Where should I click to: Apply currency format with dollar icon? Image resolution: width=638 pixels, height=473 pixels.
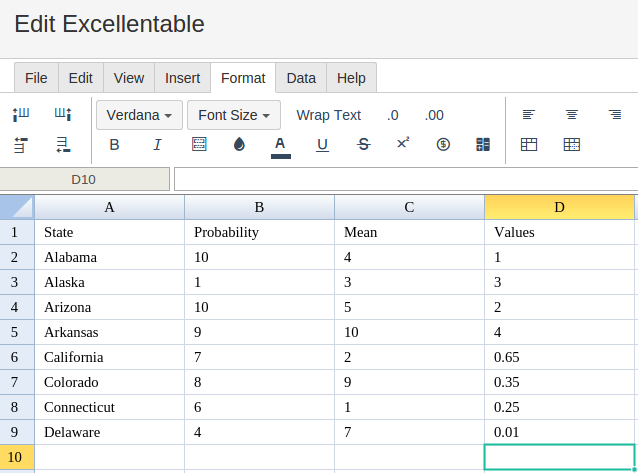(x=443, y=145)
